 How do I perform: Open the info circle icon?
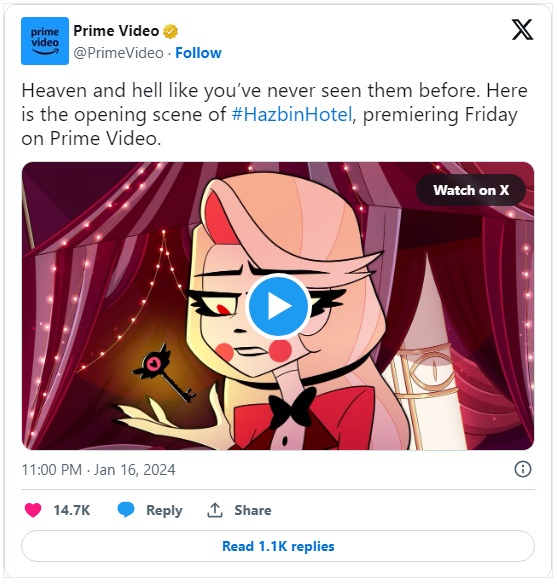[523, 469]
